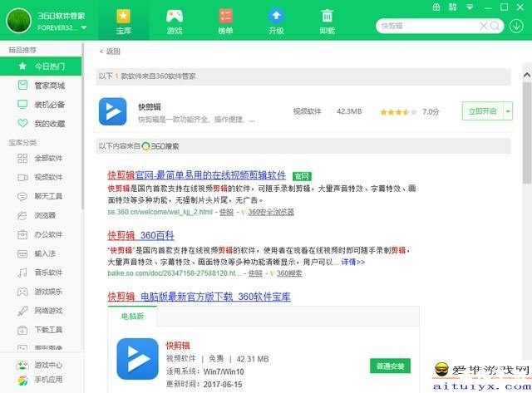Click the 游戏中心 icon at sidebar bottom
The height and width of the screenshot is (393, 532).
point(22,366)
